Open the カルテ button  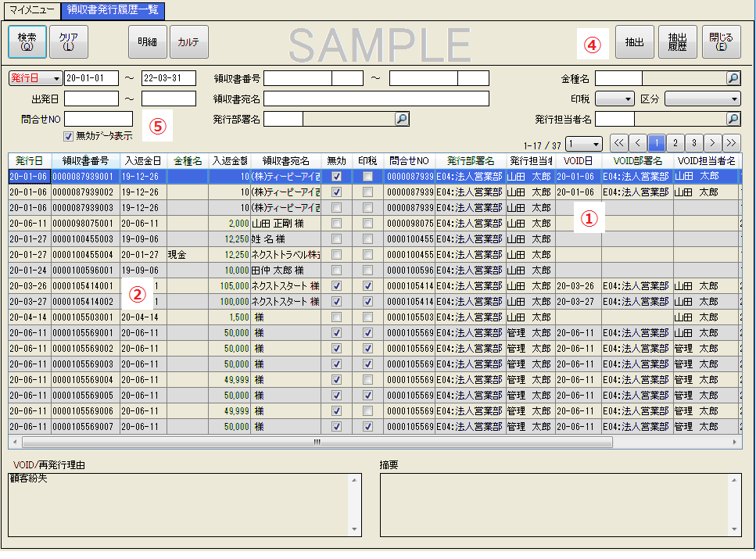[x=189, y=42]
